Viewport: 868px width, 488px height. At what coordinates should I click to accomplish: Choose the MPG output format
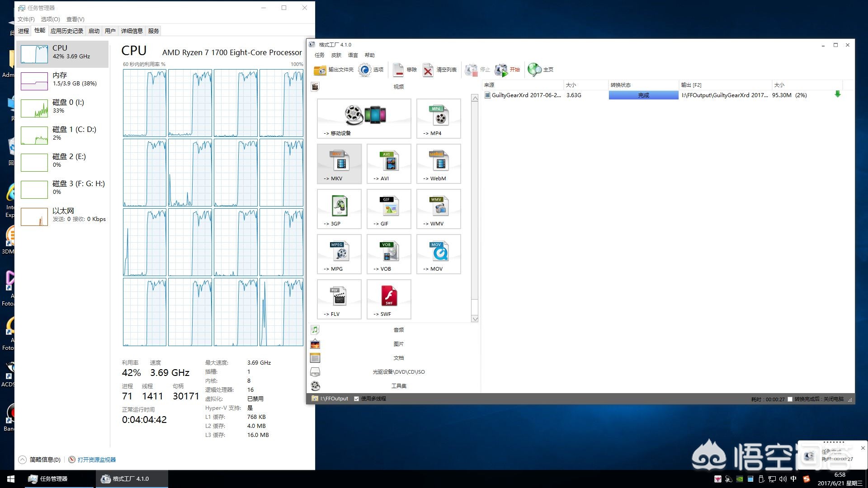coord(340,254)
